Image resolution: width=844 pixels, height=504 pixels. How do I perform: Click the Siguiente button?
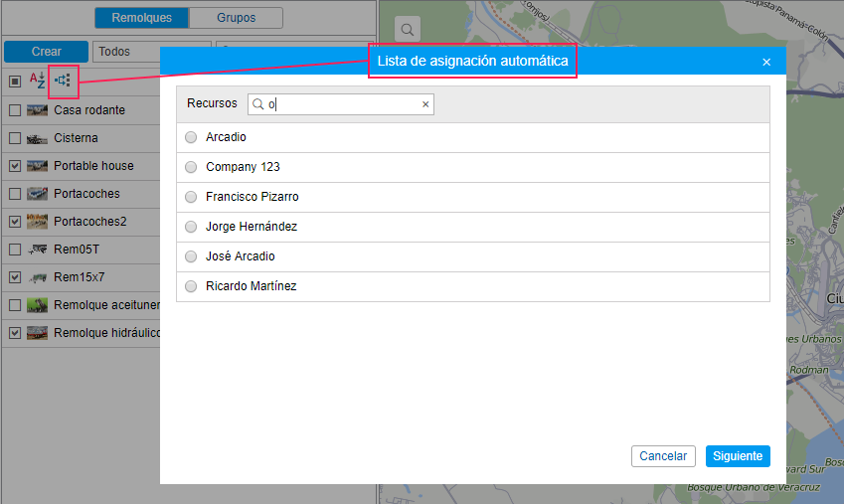click(738, 456)
